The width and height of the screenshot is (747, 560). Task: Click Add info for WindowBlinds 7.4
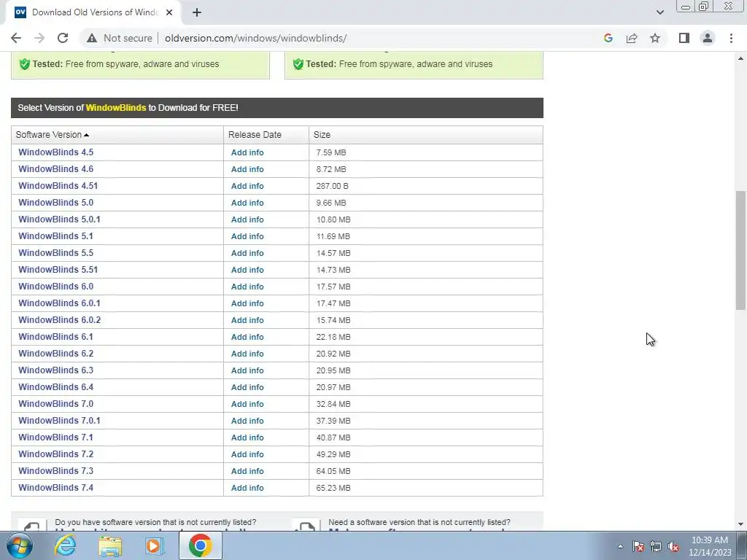247,488
